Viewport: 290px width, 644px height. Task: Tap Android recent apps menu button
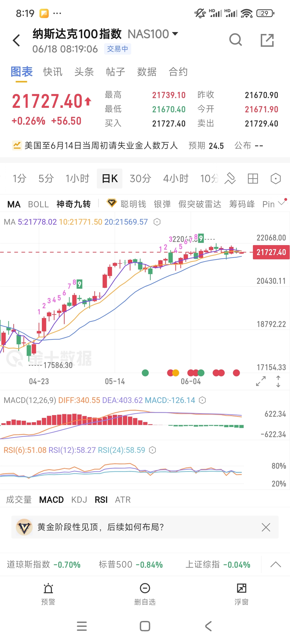pyautogui.click(x=82, y=626)
